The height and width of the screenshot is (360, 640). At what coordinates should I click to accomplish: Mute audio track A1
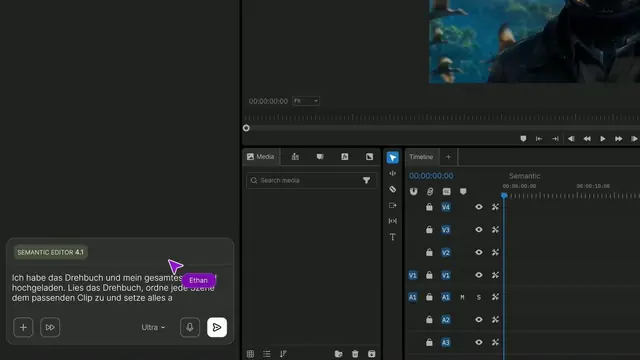[462, 298]
